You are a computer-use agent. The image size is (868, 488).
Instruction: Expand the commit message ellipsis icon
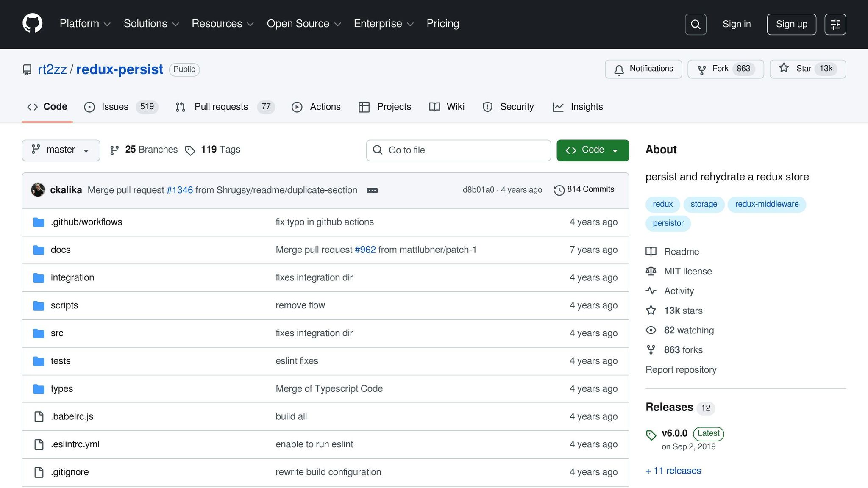pos(372,190)
